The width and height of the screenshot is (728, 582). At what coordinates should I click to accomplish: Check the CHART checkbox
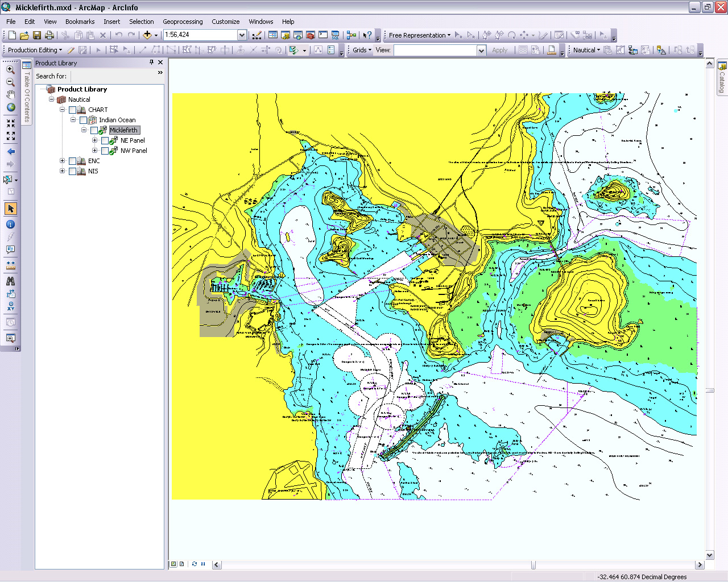72,110
